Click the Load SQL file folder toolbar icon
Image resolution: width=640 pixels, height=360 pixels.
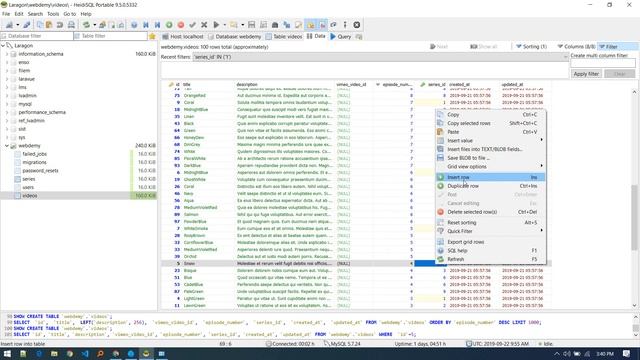tap(233, 25)
